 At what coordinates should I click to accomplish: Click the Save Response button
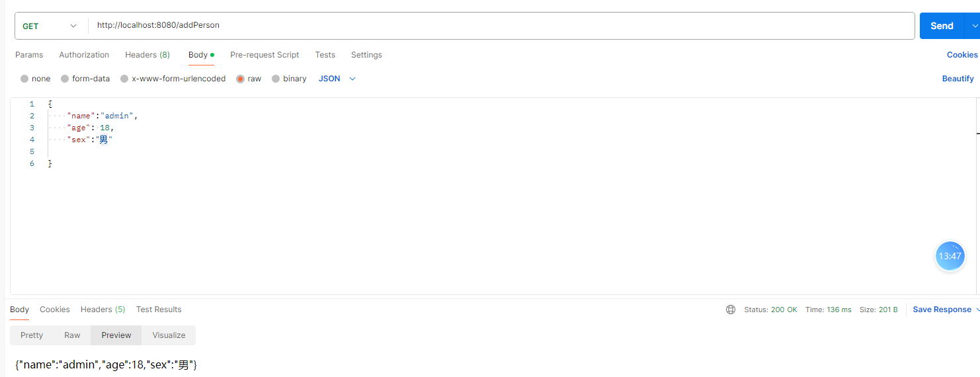pyautogui.click(x=942, y=310)
